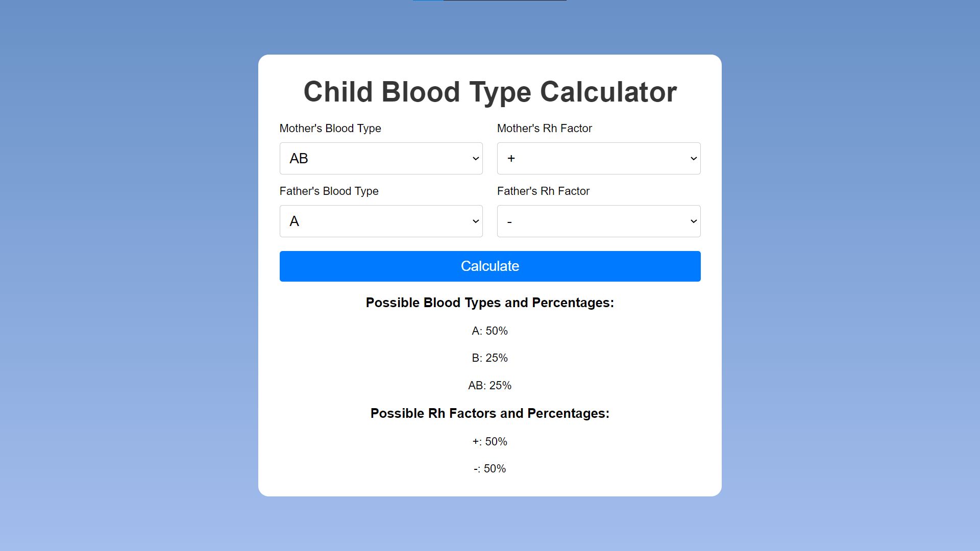980x551 pixels.
Task: Click the -: 50% Rh result
Action: pos(490,469)
